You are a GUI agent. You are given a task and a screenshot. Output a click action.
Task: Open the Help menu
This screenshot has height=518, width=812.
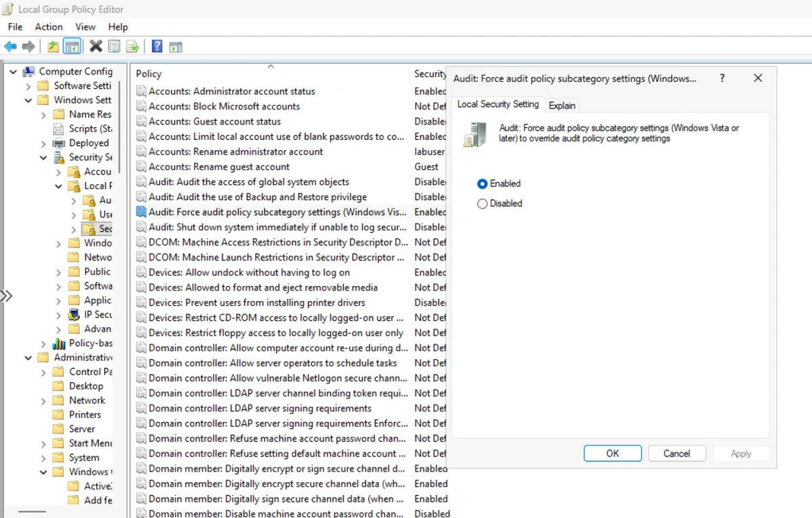tap(118, 26)
